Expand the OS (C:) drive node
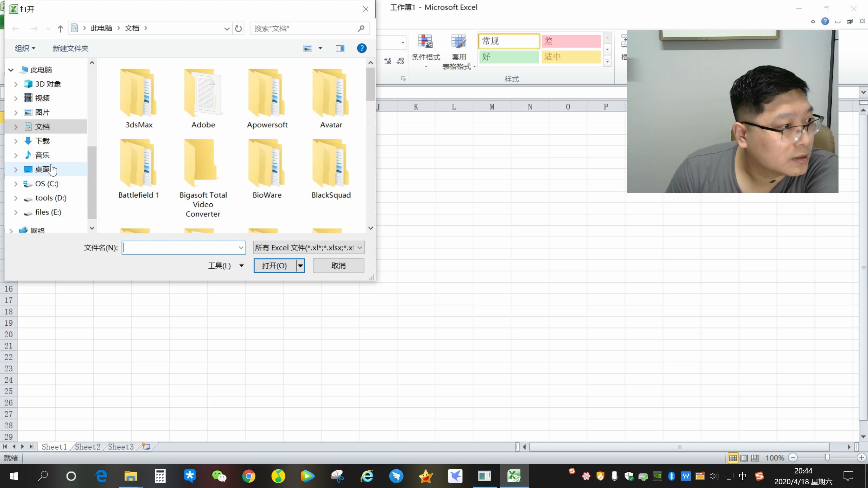Viewport: 868px width, 488px height. (x=16, y=184)
